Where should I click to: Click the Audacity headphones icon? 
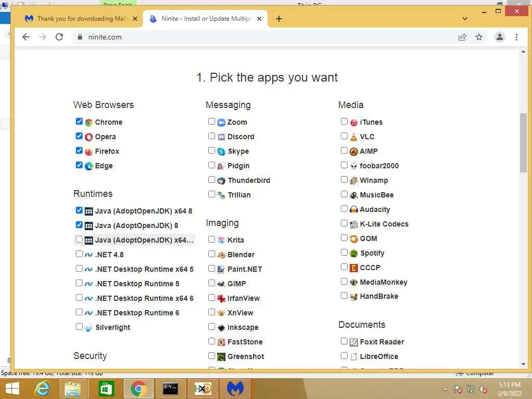[353, 210]
